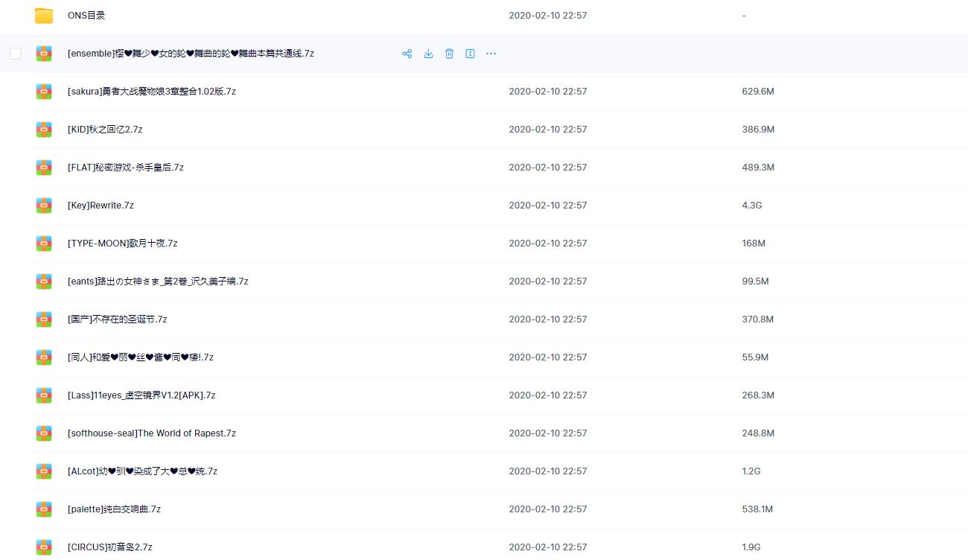
Task: Click the 4.3G size of Rewrite file
Action: click(x=752, y=206)
